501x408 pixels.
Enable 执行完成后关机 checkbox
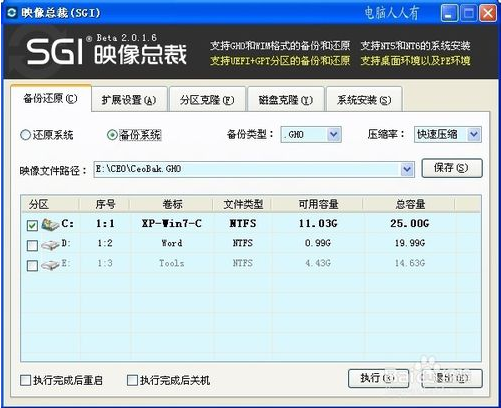[x=132, y=380]
